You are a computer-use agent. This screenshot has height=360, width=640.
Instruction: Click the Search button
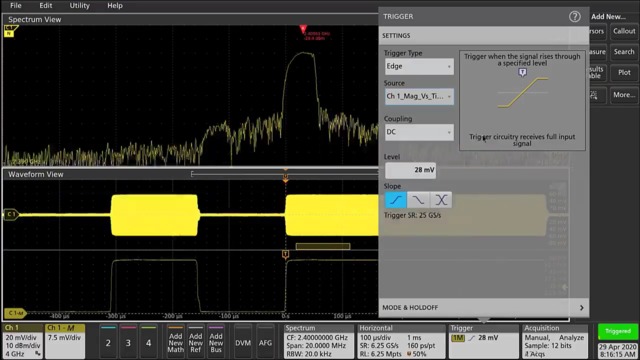click(624, 52)
